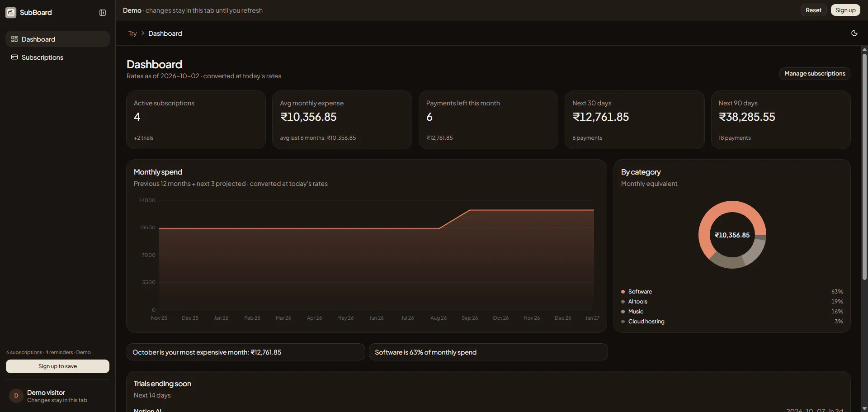Click the donut chart center total ₹10,356.85
This screenshot has width=868, height=412.
[732, 235]
